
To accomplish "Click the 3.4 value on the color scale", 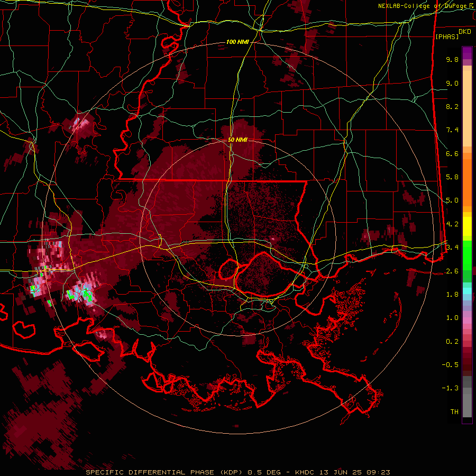I will [x=452, y=248].
